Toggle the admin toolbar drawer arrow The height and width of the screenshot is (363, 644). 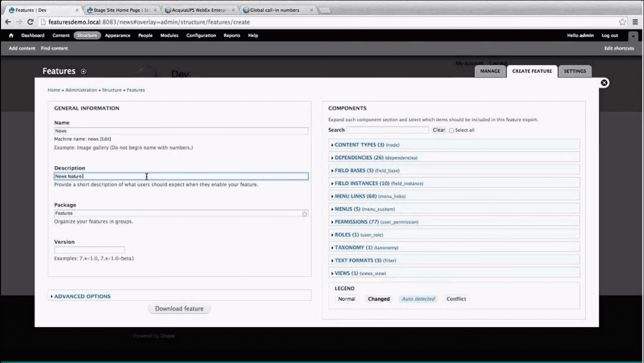[x=633, y=36]
